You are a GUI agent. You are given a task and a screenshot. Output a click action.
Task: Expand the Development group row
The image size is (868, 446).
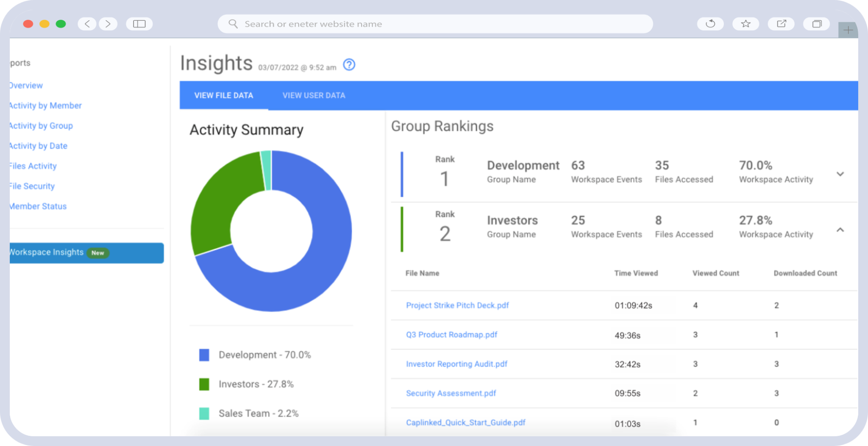pyautogui.click(x=840, y=174)
